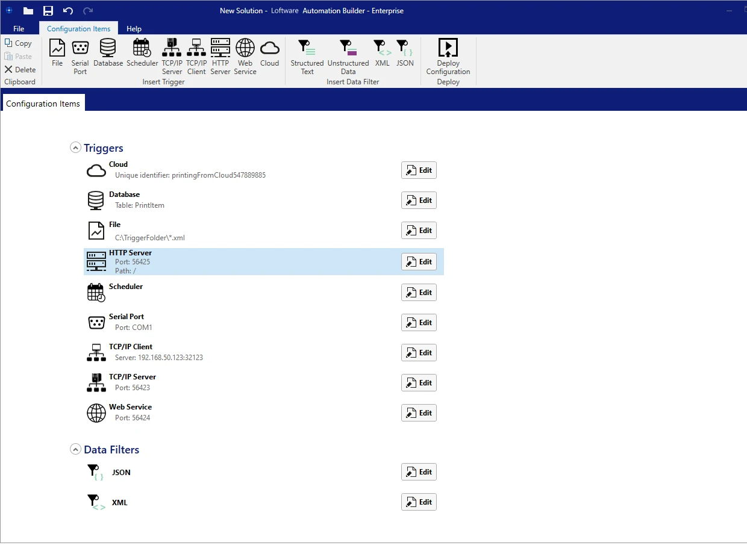Screen dimensions: 747x560
Task: Select the TCP/IP Client trigger item
Action: (x=131, y=347)
